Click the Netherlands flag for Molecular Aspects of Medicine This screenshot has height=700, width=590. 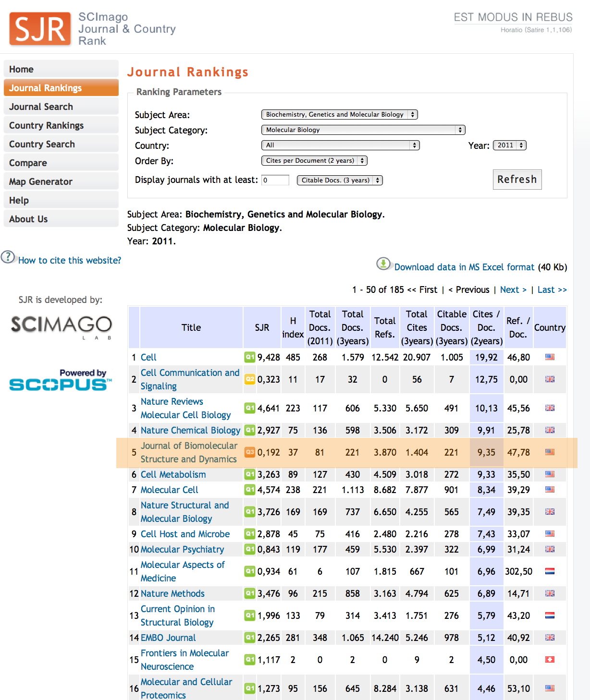click(550, 571)
